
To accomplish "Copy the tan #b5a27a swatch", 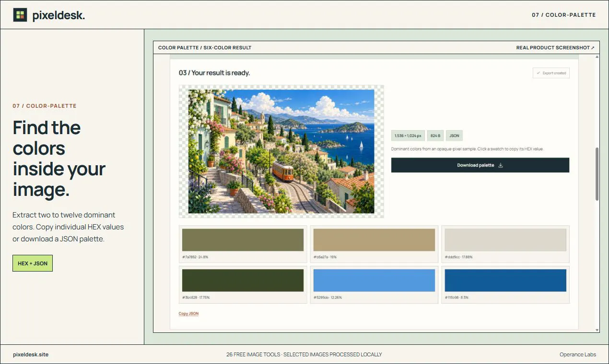I will click(374, 240).
